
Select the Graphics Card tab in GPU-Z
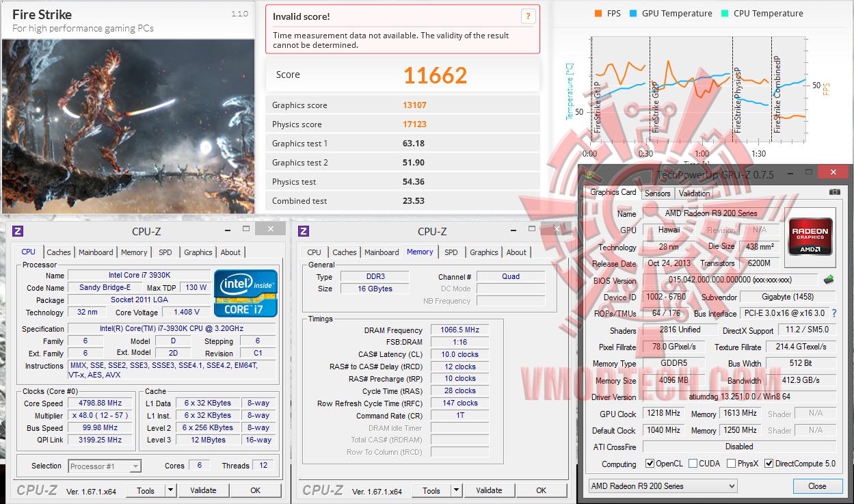[x=613, y=192]
